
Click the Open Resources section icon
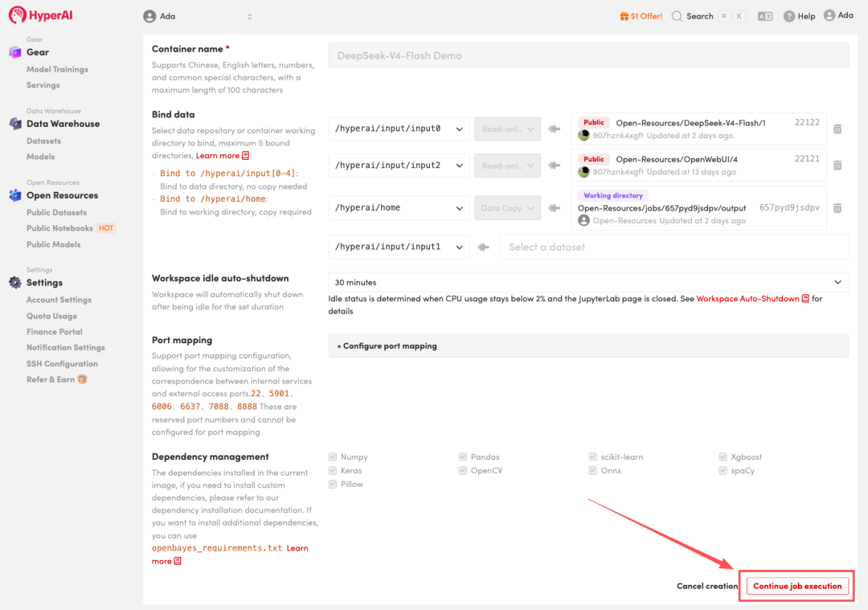[x=15, y=194]
